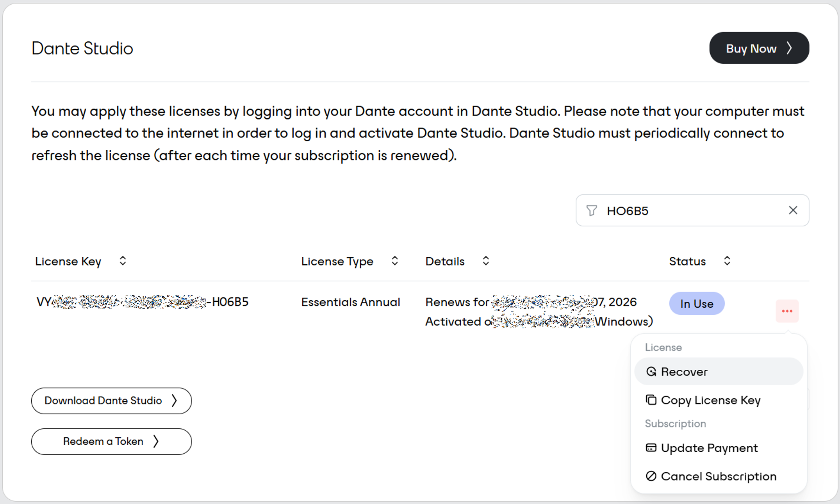Viewport: 840px width, 504px height.
Task: Click the Dante Studio page heading
Action: pos(82,48)
